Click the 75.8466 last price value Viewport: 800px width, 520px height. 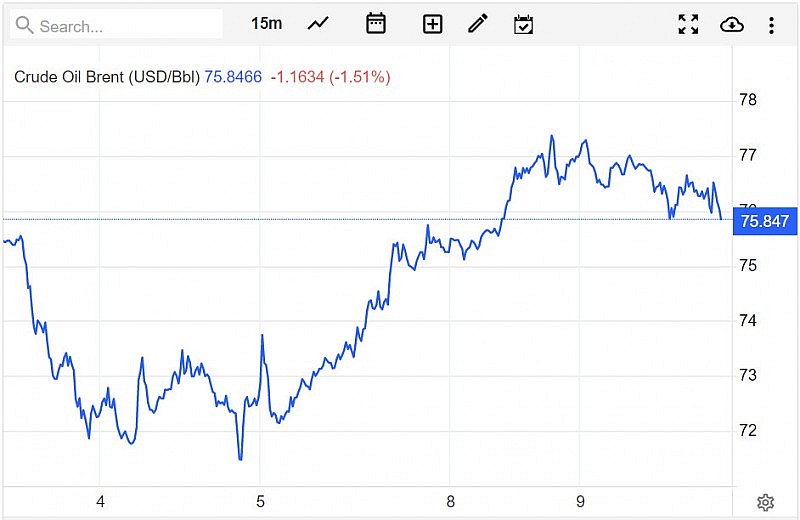click(x=233, y=76)
